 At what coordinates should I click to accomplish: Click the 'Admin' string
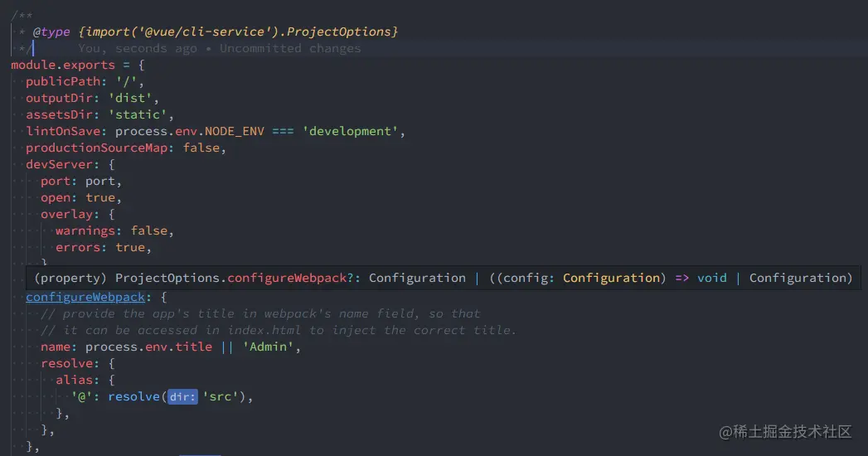coord(268,347)
